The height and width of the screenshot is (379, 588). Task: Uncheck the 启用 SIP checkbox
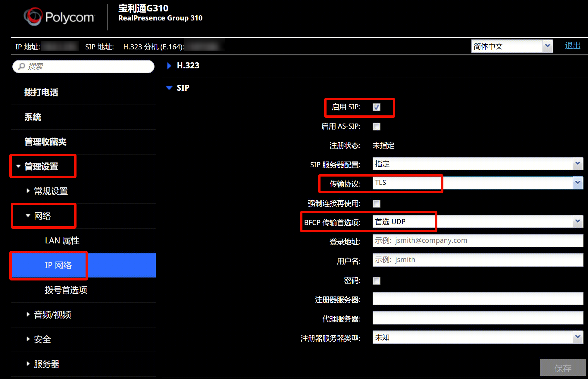[377, 107]
